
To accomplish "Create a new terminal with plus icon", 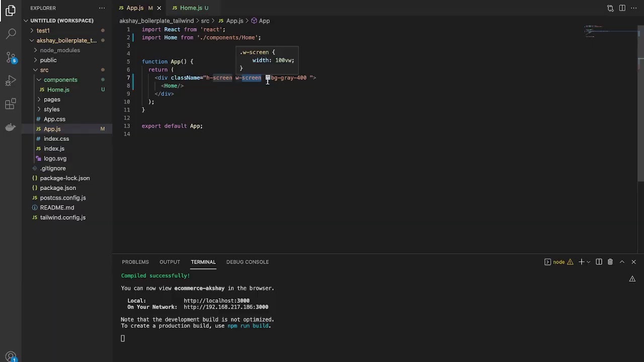I will tap(581, 262).
